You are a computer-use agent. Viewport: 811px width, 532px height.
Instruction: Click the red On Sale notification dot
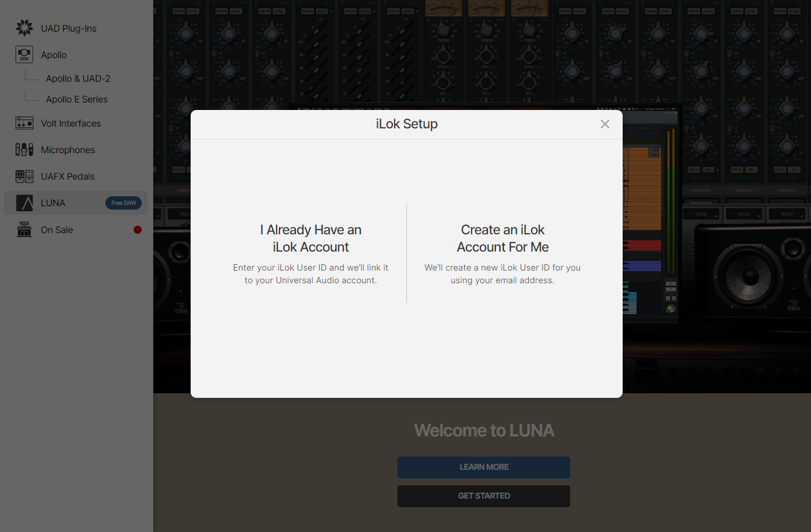tap(138, 230)
